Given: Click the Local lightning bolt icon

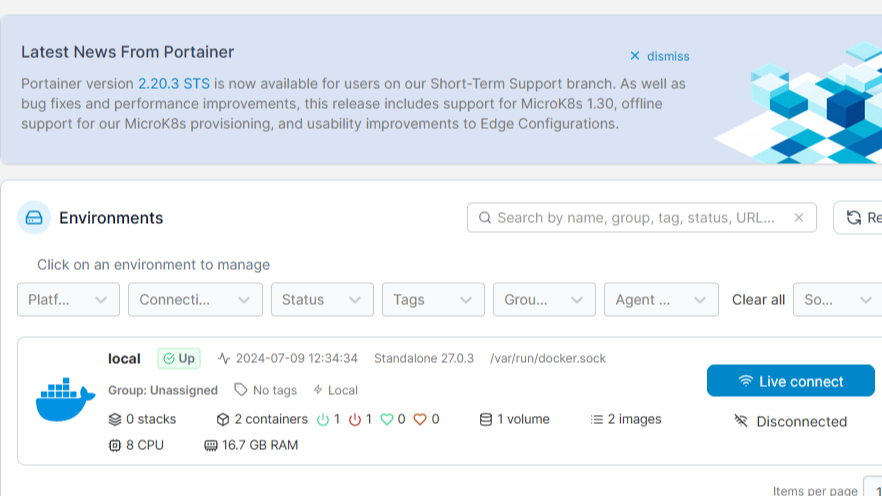Looking at the screenshot, I should click(x=318, y=390).
